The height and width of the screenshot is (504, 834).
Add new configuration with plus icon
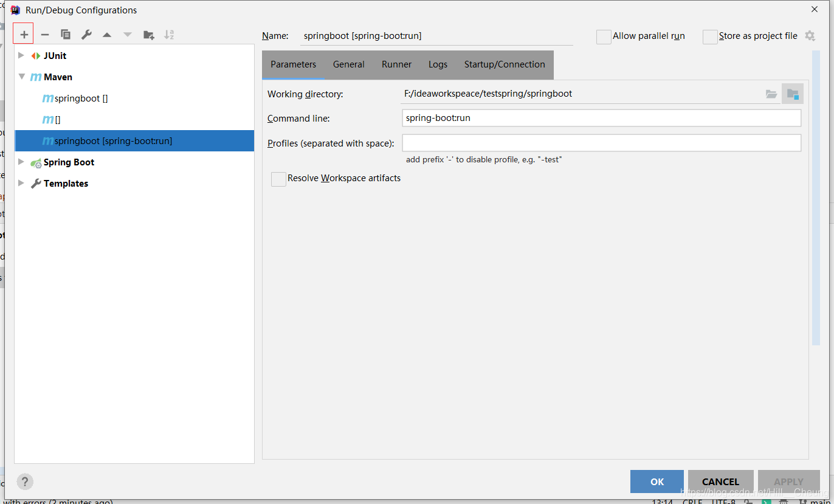point(24,35)
